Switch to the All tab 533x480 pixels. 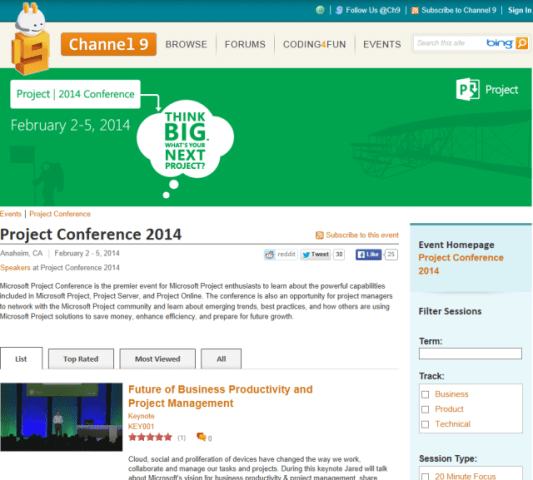tap(221, 359)
